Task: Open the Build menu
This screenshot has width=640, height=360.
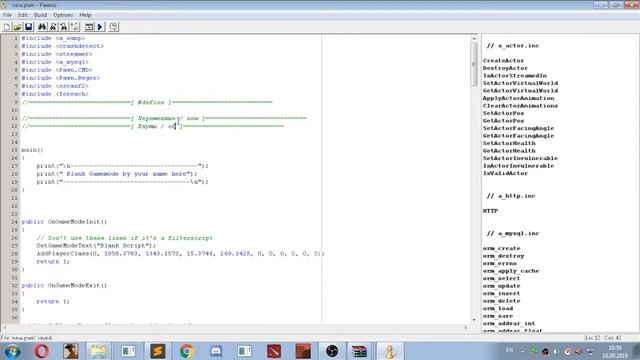Action: coord(40,15)
